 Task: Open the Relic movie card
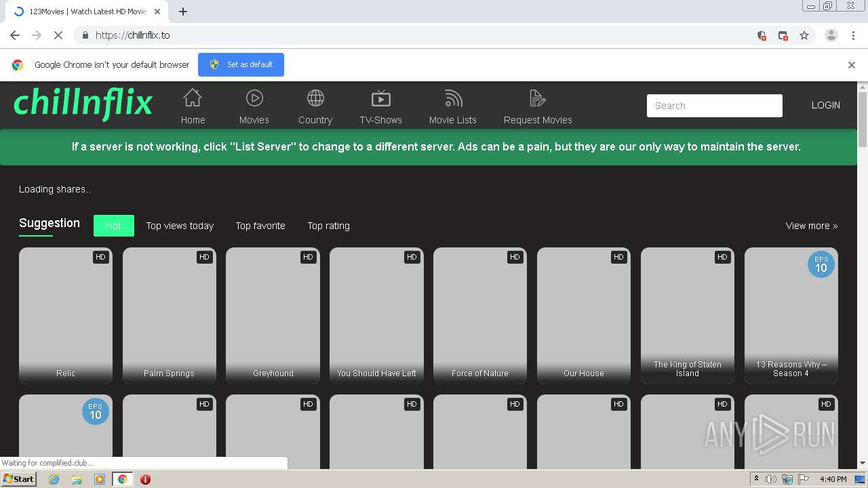click(66, 316)
